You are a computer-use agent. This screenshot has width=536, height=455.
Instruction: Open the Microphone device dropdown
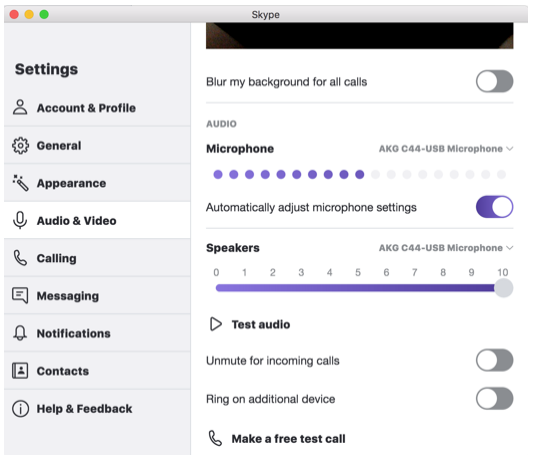coord(446,149)
